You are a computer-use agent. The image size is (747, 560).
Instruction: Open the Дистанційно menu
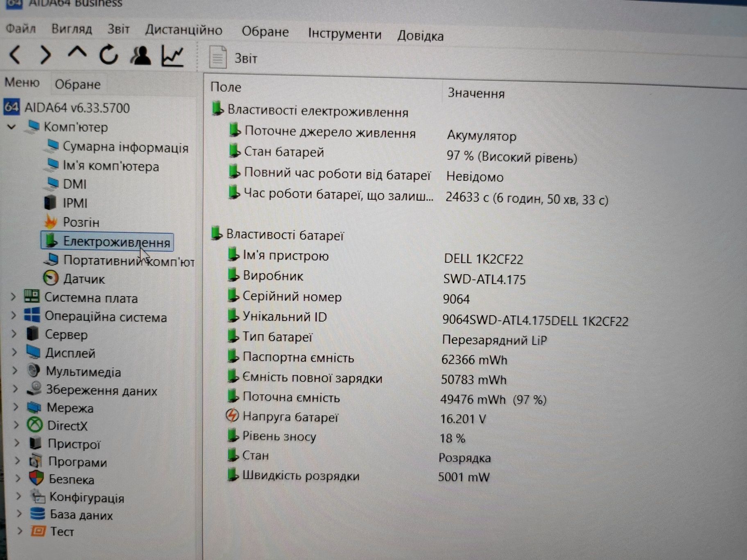tap(184, 30)
